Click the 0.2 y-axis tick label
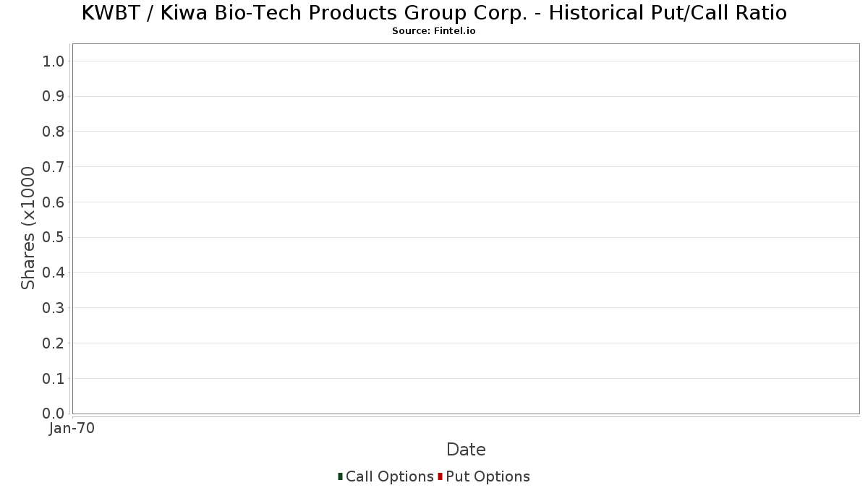This screenshot has width=868, height=488. [x=54, y=343]
